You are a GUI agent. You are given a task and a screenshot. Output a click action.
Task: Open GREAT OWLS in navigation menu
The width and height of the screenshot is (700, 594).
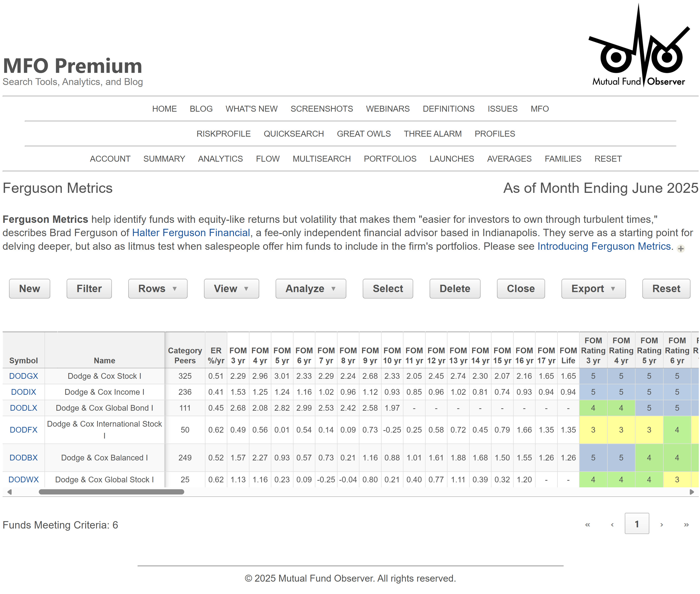pyautogui.click(x=364, y=134)
